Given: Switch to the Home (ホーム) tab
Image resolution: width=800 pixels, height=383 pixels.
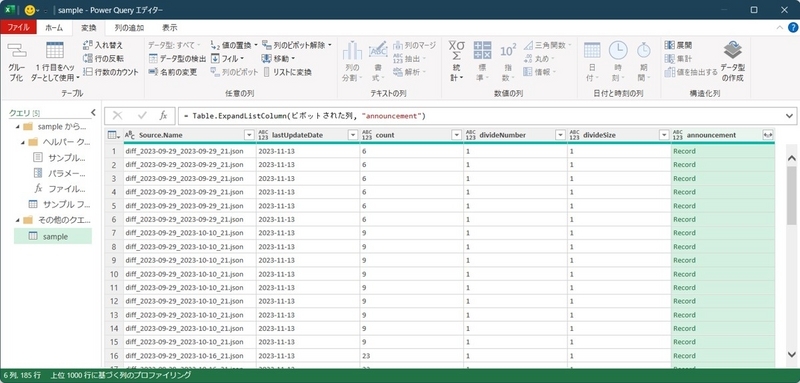Looking at the screenshot, I should 54,28.
